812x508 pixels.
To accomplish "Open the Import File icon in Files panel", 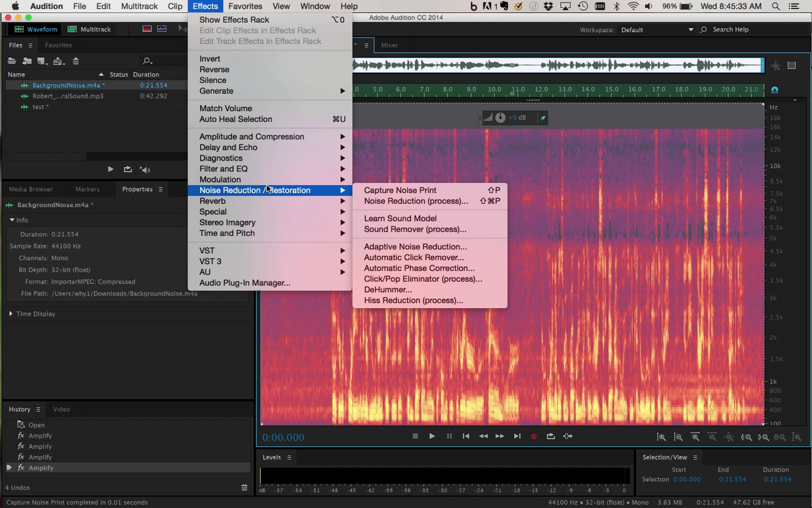I will tap(27, 61).
